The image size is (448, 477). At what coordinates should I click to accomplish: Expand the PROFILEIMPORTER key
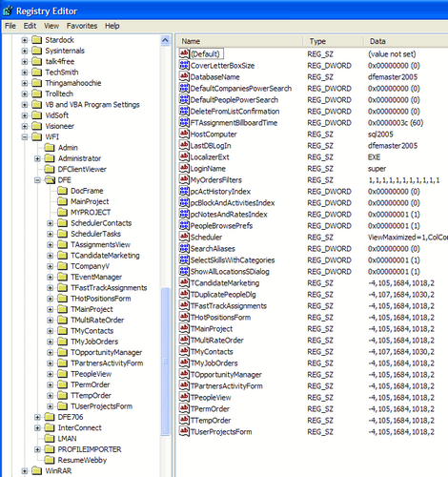(x=37, y=449)
